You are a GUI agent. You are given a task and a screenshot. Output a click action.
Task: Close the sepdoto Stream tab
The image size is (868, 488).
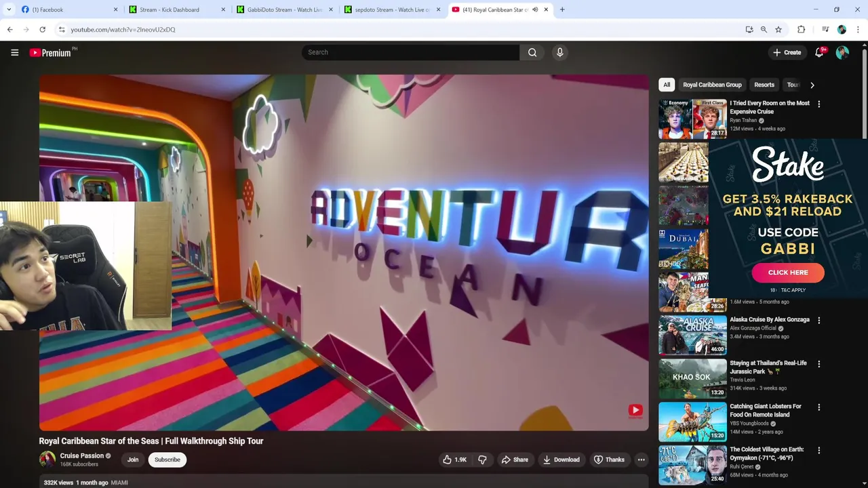[438, 9]
